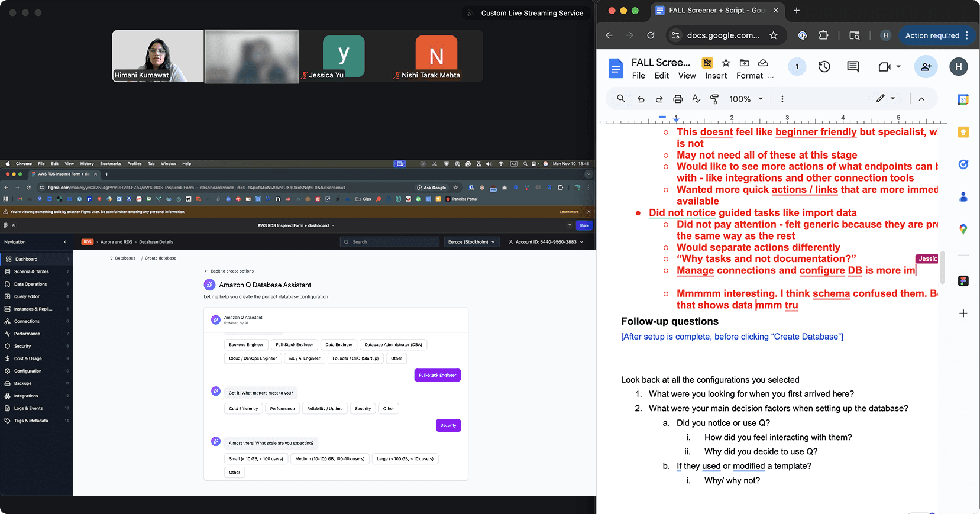Open Google Docs home icon
Viewport: 980px width, 514px height.
[x=616, y=69]
